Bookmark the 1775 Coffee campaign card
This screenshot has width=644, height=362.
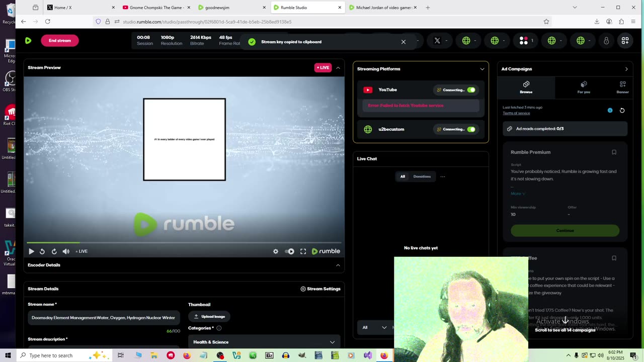pos(614,258)
